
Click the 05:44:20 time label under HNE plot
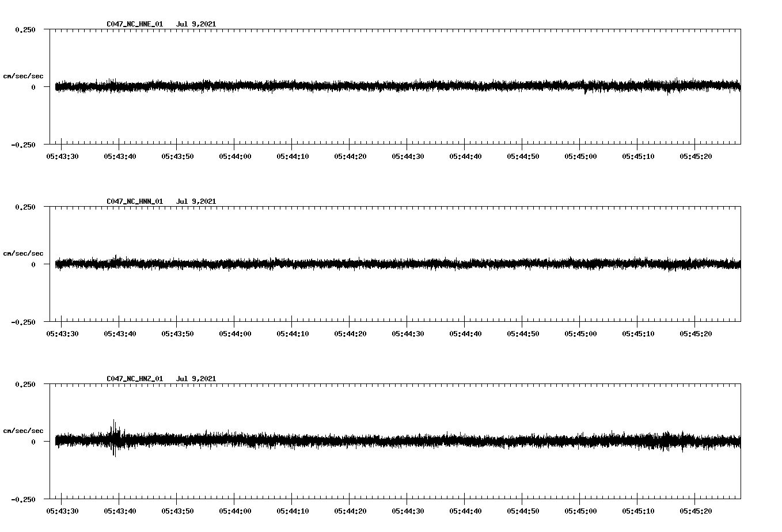click(350, 157)
